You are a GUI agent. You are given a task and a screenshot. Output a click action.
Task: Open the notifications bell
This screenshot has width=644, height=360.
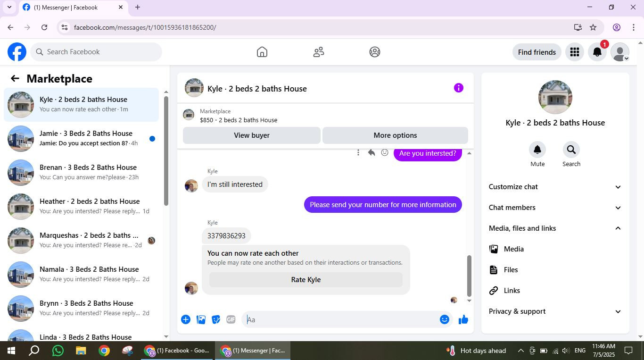[x=597, y=52]
